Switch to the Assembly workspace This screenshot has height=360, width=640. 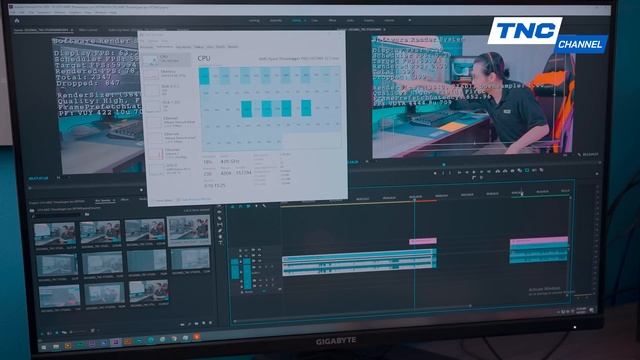click(276, 20)
